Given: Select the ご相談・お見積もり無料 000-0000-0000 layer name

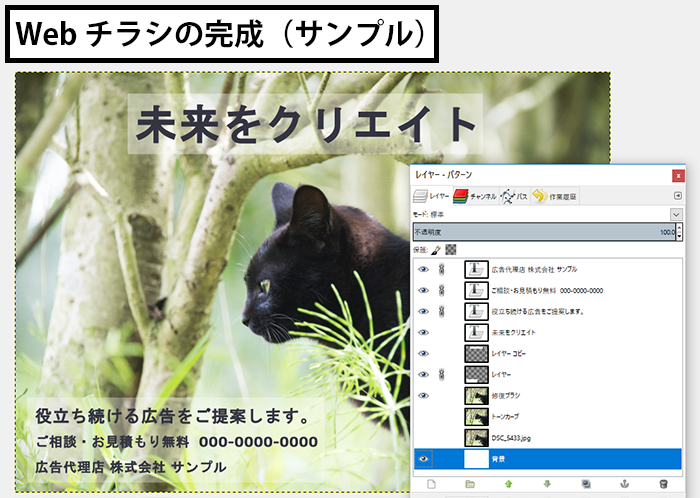Looking at the screenshot, I should pyautogui.click(x=547, y=290).
